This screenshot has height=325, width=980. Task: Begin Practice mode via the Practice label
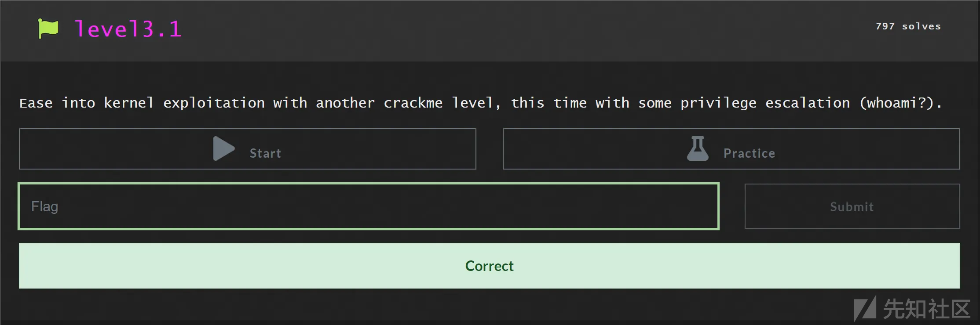click(750, 153)
